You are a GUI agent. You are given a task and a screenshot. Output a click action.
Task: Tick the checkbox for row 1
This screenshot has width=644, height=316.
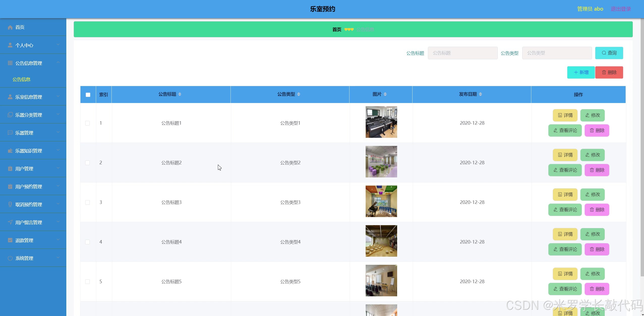[x=87, y=123]
